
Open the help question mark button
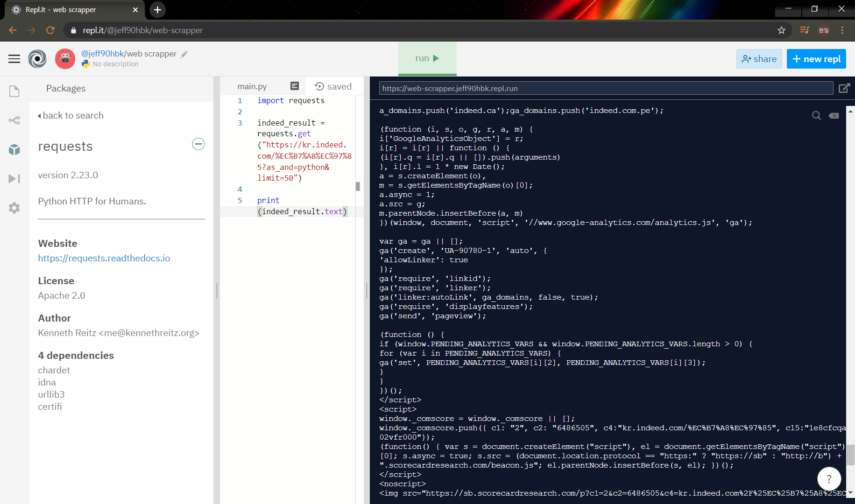point(829,479)
